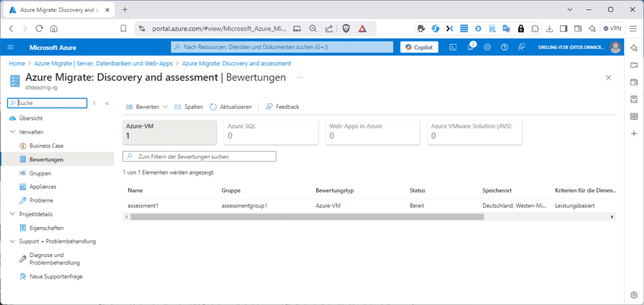Toggle the browser VPN button

click(613, 29)
